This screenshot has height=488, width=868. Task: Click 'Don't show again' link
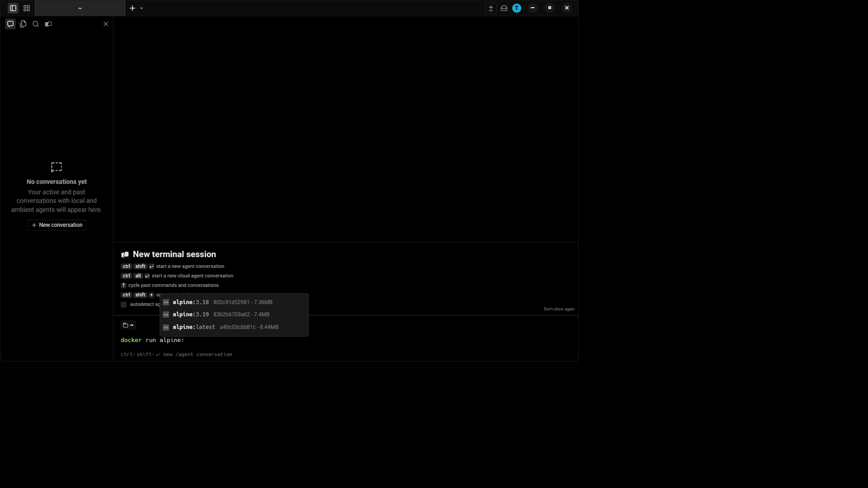(559, 309)
